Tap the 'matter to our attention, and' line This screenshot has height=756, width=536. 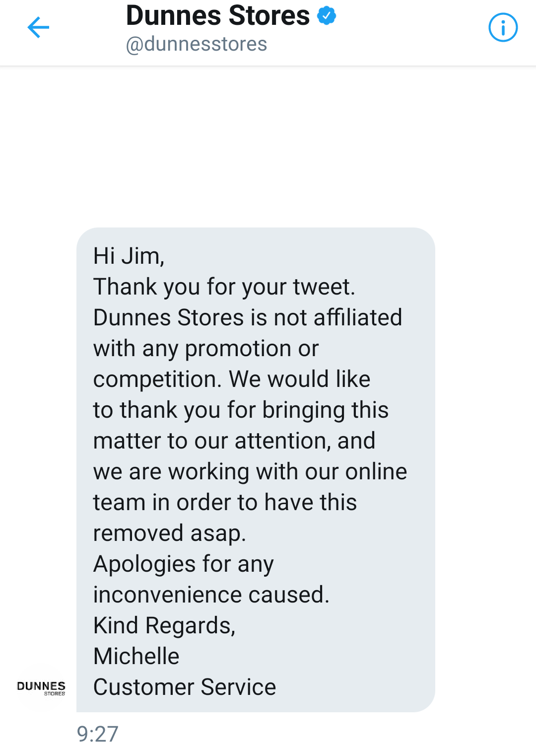pyautogui.click(x=234, y=441)
